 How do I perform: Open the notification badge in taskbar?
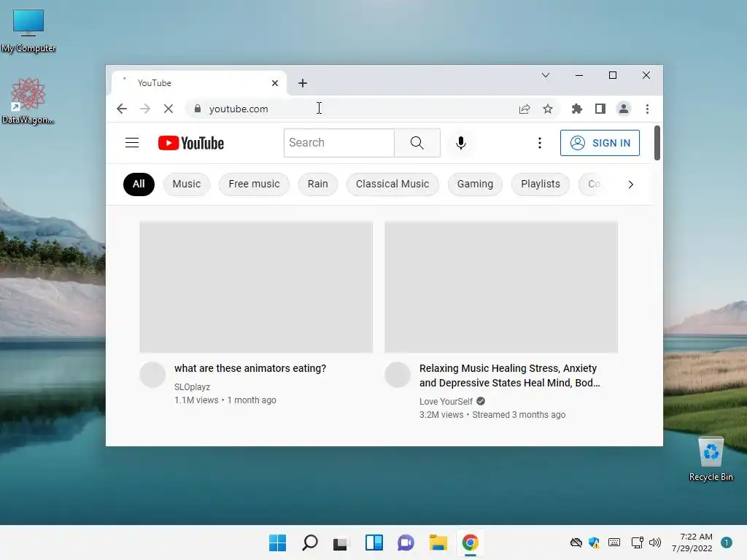(726, 542)
